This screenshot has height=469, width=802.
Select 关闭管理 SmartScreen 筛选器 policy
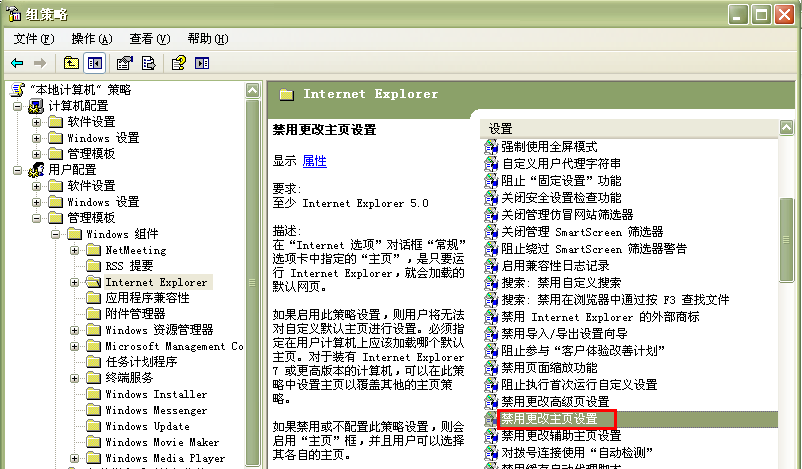[582, 232]
